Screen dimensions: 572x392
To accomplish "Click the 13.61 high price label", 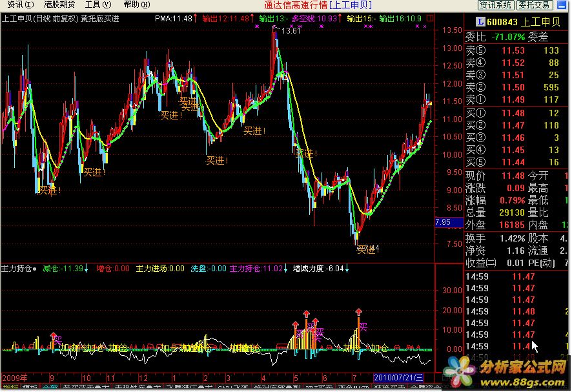I will [291, 30].
